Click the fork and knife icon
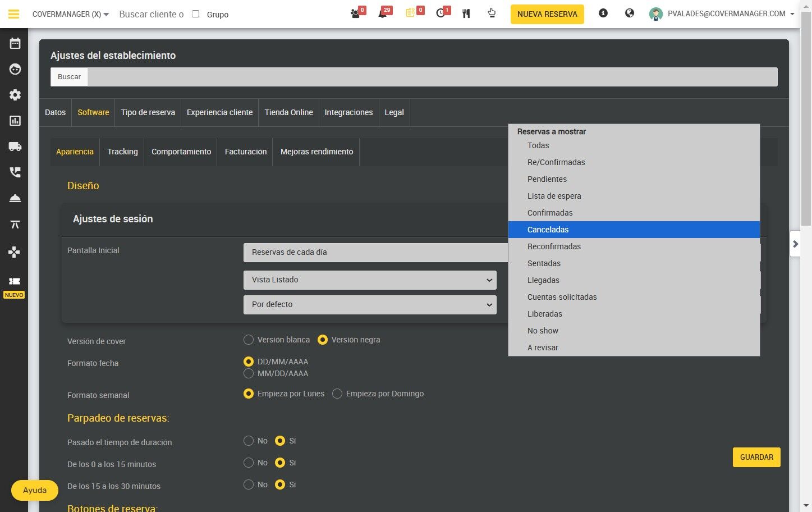Image resolution: width=812 pixels, height=512 pixels. pyautogui.click(x=466, y=13)
